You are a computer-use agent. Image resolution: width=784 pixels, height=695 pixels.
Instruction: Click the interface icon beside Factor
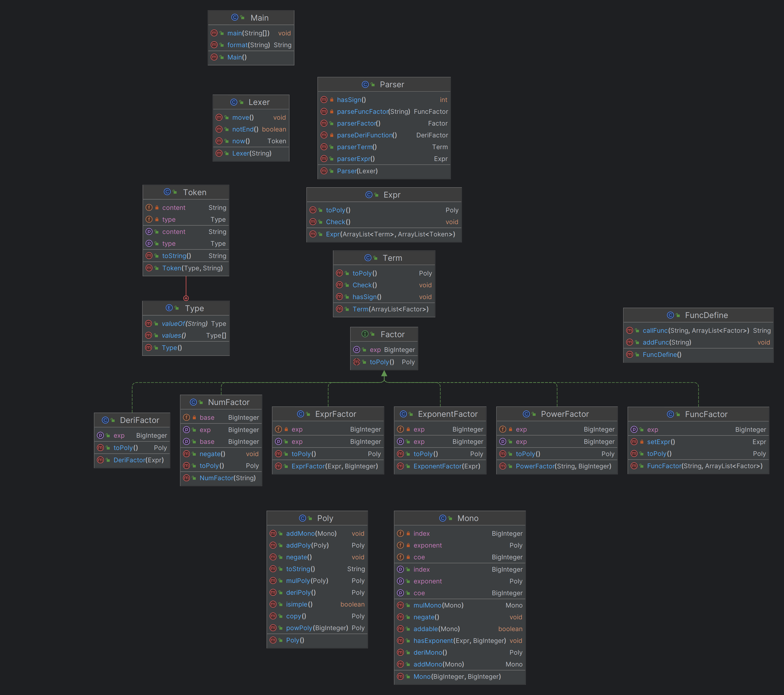tap(365, 334)
